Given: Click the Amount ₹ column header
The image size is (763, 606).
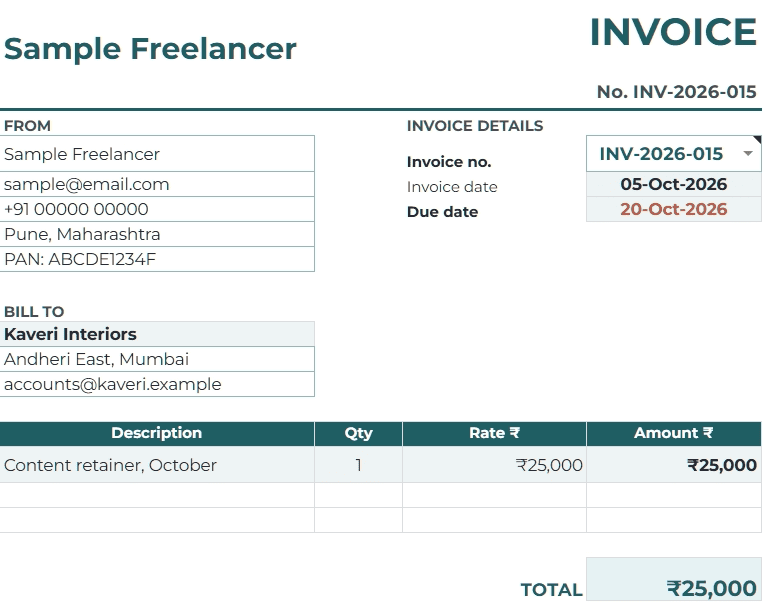Looking at the screenshot, I should click(674, 434).
